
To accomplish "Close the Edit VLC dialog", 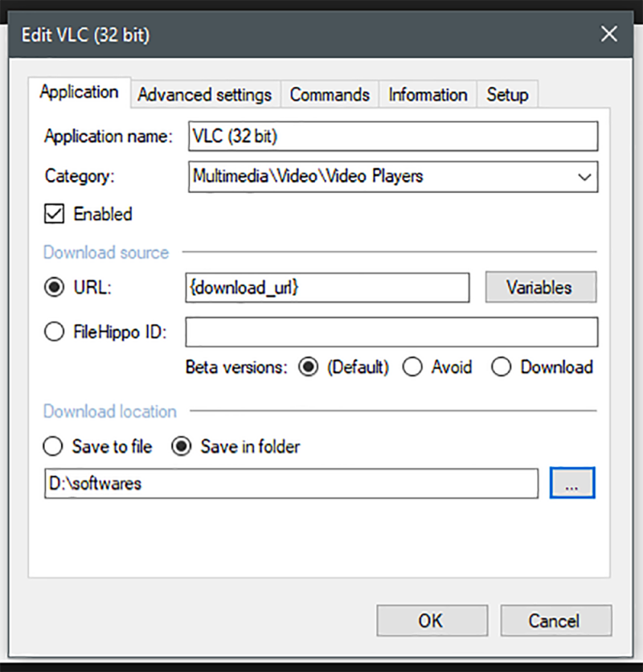I will click(x=609, y=35).
